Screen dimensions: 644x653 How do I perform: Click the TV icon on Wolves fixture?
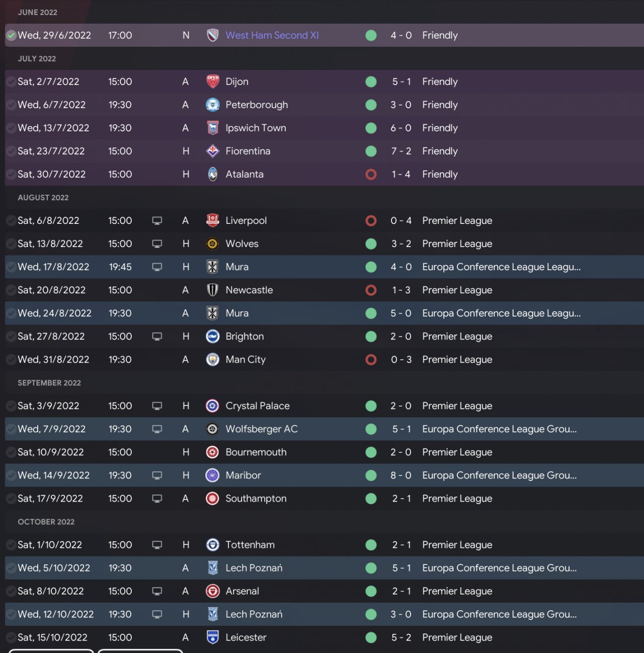157,243
